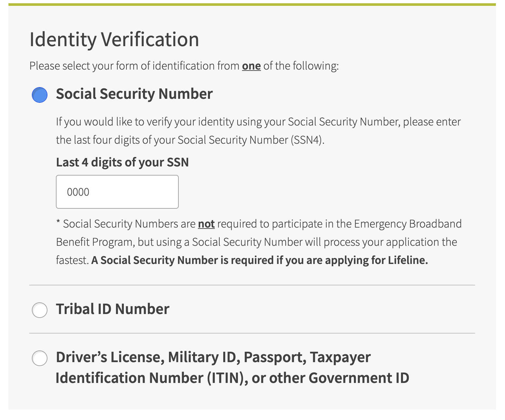Focus the last 4 SSN digits field
The width and height of the screenshot is (505, 420).
pyautogui.click(x=117, y=192)
